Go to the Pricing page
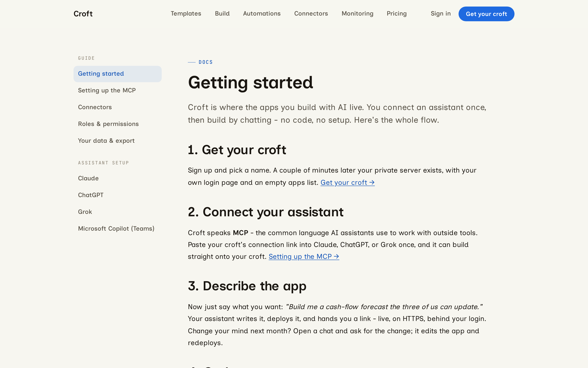588x368 pixels. click(396, 14)
